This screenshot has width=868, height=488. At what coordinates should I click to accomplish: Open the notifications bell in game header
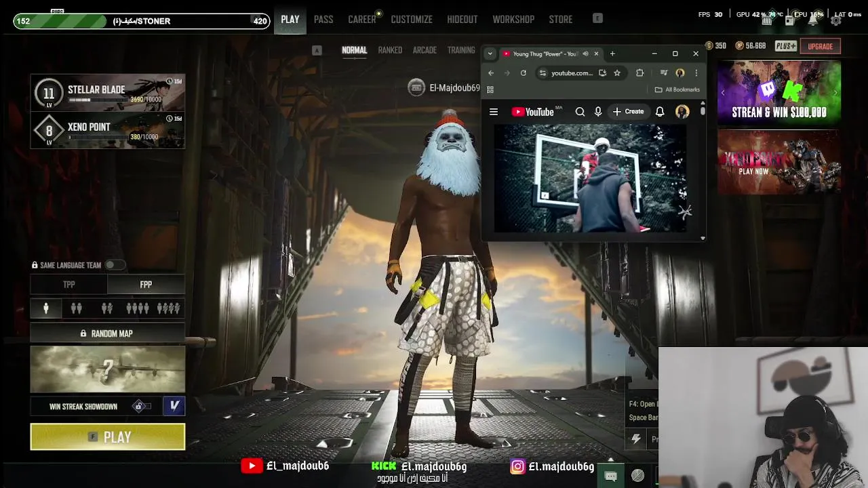813,20
